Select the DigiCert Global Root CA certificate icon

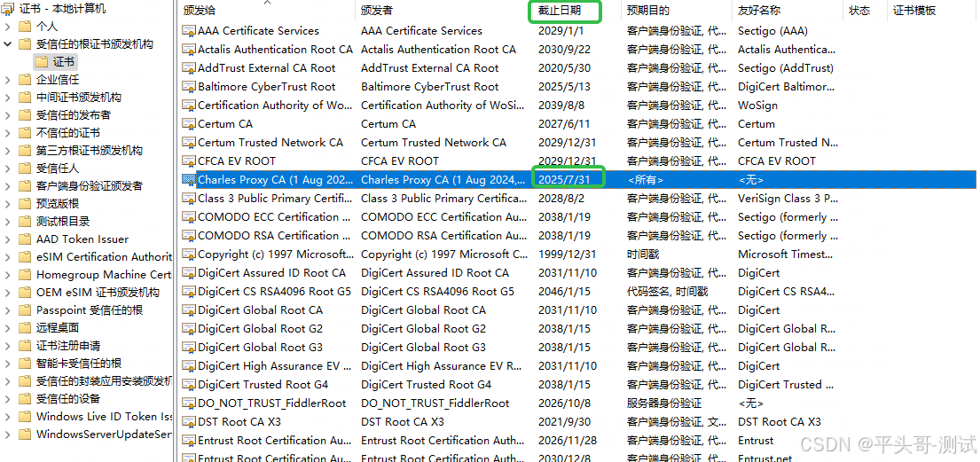189,310
